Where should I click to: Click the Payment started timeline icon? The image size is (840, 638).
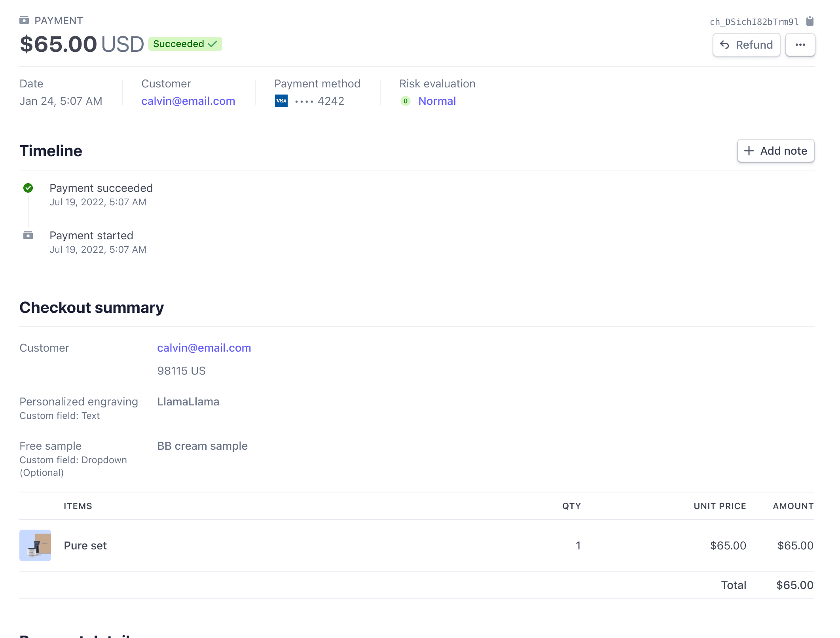[x=28, y=235]
